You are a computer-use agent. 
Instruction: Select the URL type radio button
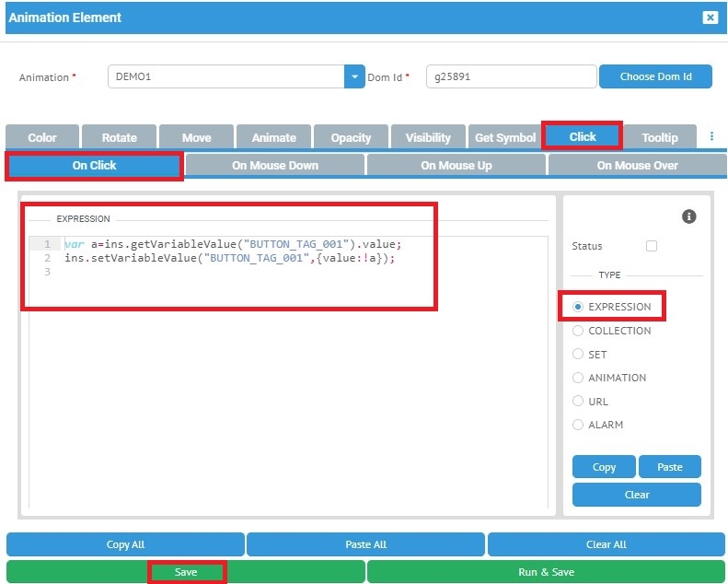pyautogui.click(x=578, y=402)
